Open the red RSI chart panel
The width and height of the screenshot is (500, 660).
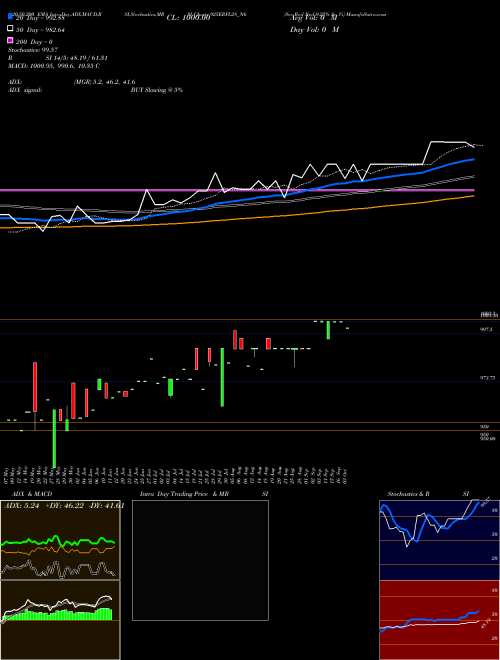tap(439, 620)
